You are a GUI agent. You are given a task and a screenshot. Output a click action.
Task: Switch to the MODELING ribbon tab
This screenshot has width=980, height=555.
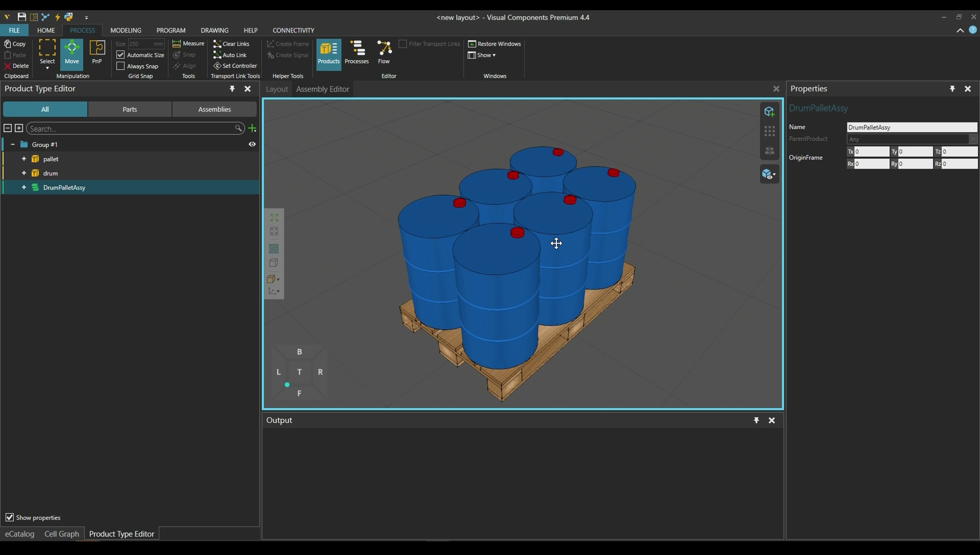(x=125, y=30)
